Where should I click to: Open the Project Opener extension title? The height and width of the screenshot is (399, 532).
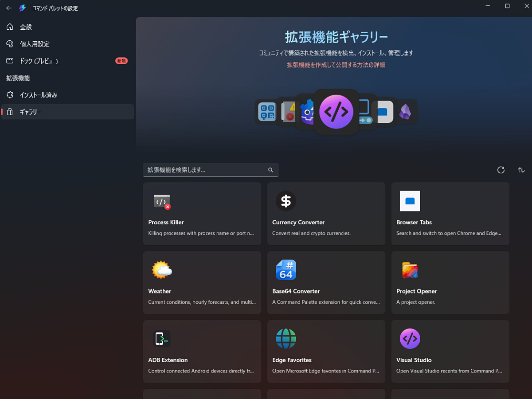coord(417,291)
